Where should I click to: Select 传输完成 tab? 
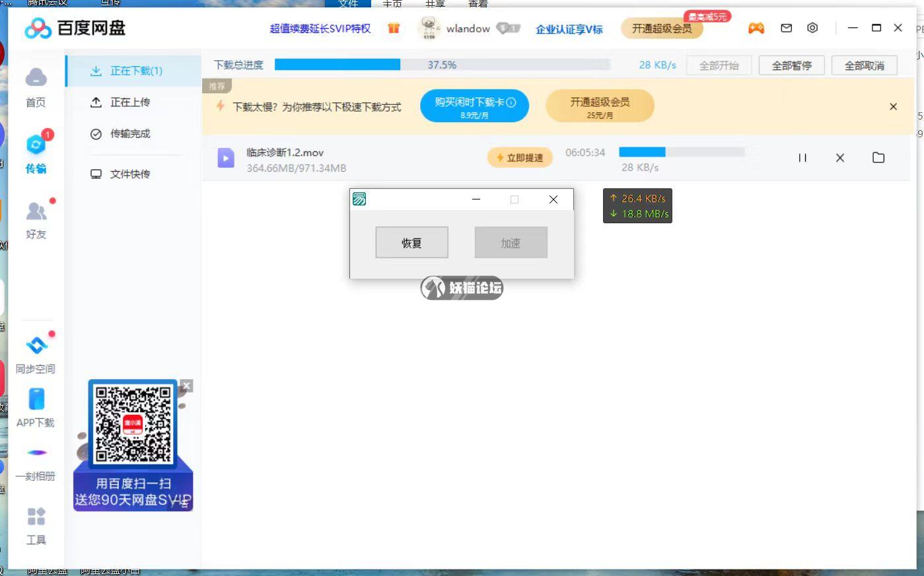(133, 134)
